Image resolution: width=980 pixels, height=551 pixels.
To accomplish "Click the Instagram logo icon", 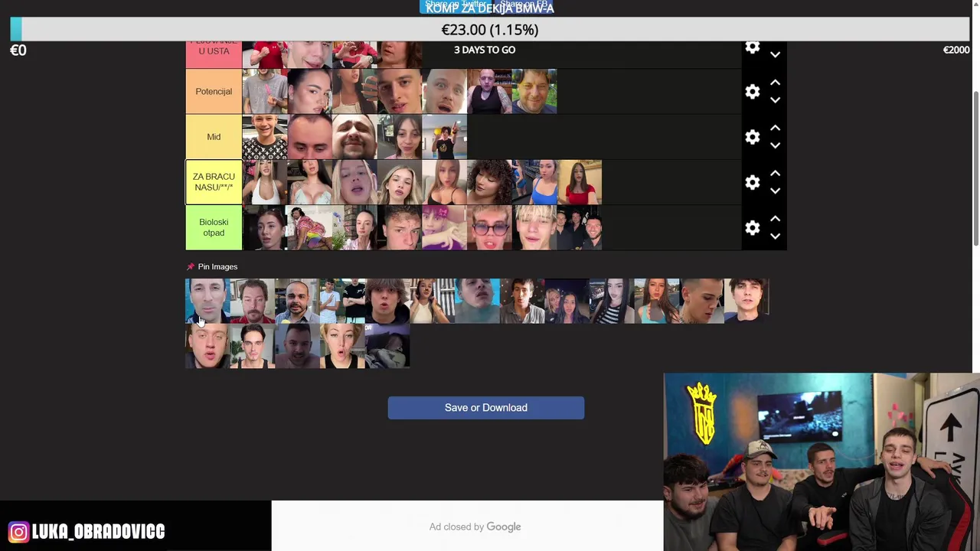I will click(18, 531).
